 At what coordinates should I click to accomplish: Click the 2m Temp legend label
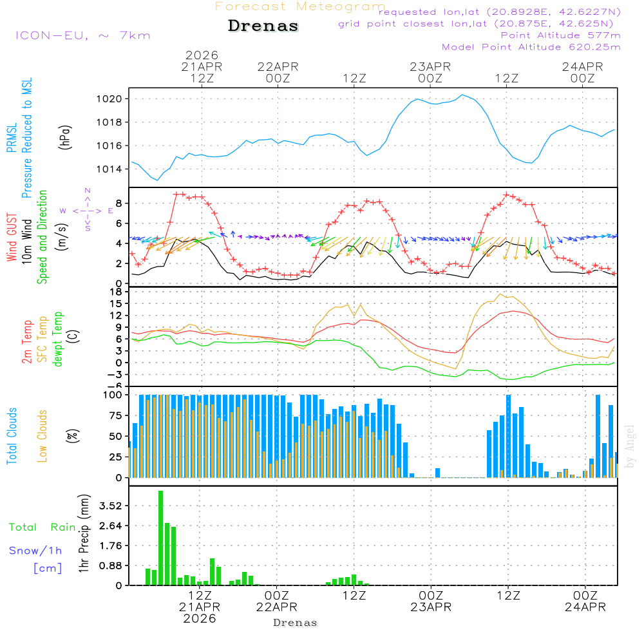[x=27, y=340]
